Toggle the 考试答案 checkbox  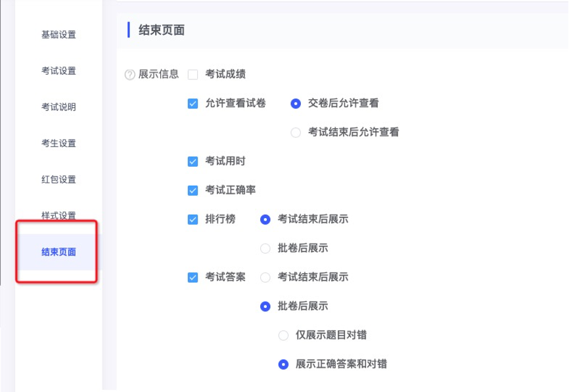coord(193,277)
